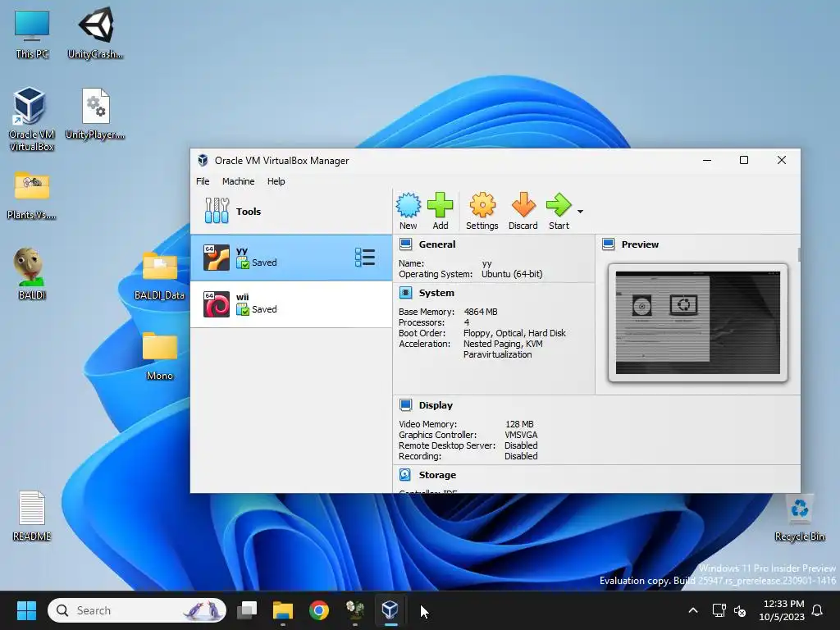Click the Storage section disk icon
This screenshot has width=840, height=630.
[405, 475]
